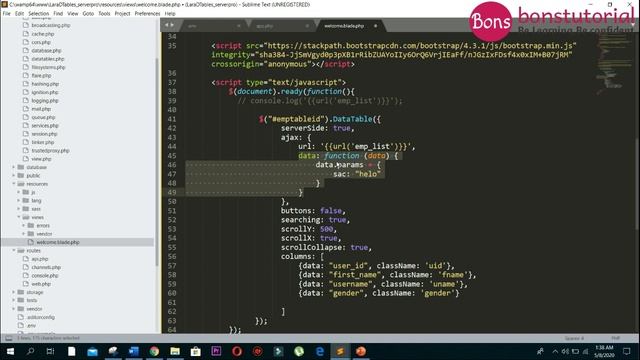This screenshot has width=640, height=360.
Task: Collapse the routes folder
Action: click(13, 251)
